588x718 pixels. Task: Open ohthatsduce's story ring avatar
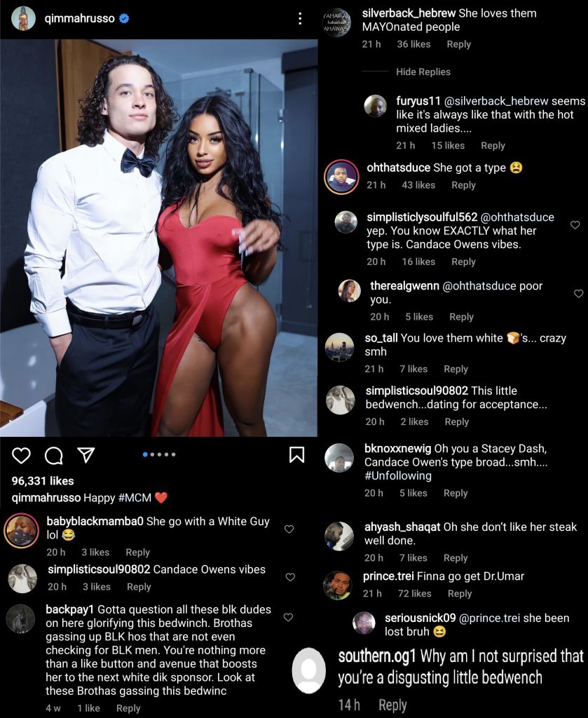[x=341, y=177]
